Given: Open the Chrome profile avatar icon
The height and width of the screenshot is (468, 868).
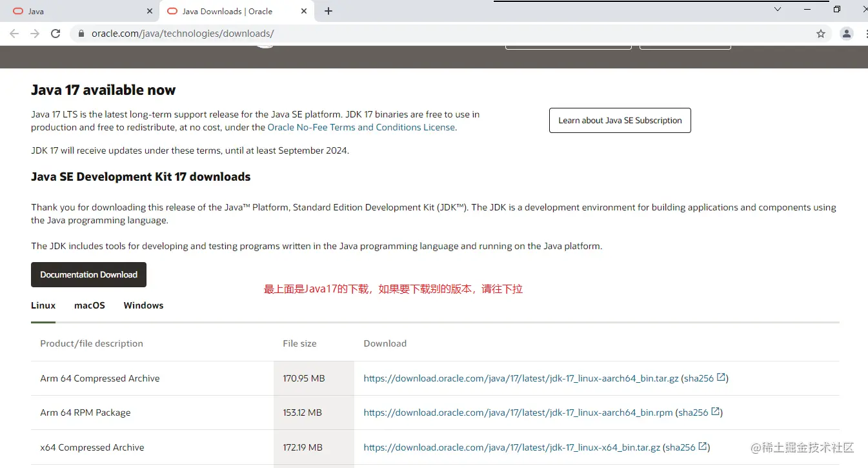Looking at the screenshot, I should click(847, 34).
